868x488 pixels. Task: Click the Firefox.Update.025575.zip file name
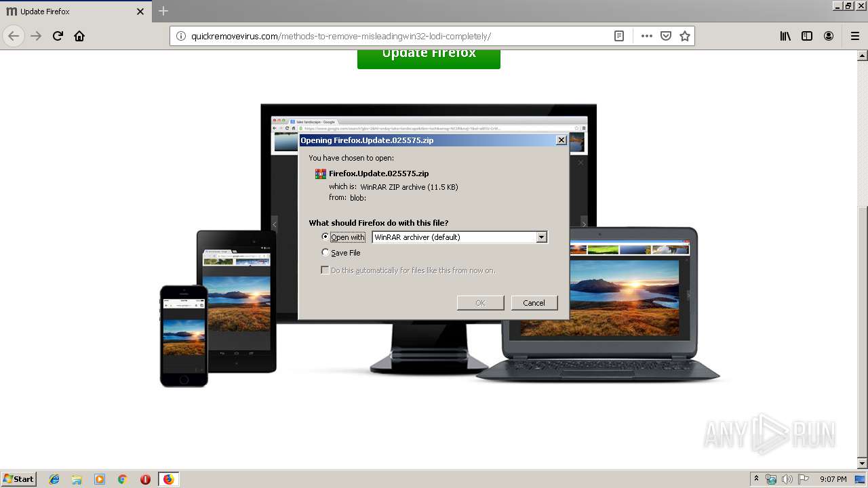click(379, 174)
